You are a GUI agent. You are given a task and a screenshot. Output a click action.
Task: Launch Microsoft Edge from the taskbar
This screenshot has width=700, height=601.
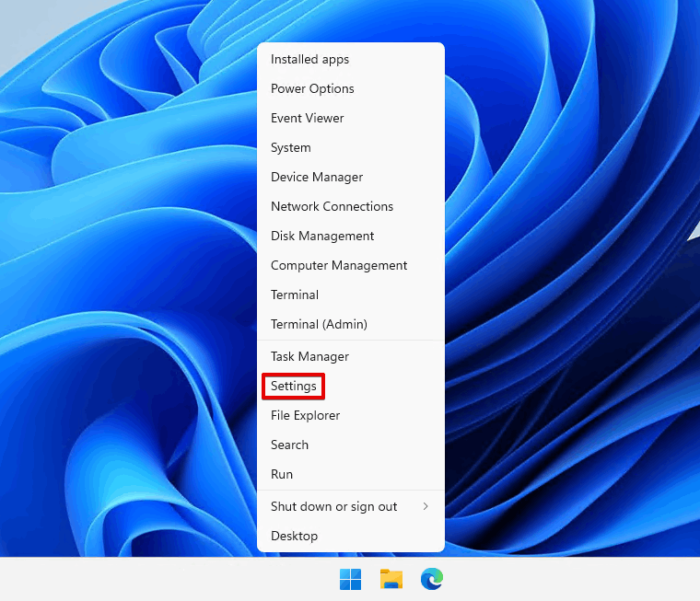pyautogui.click(x=432, y=579)
